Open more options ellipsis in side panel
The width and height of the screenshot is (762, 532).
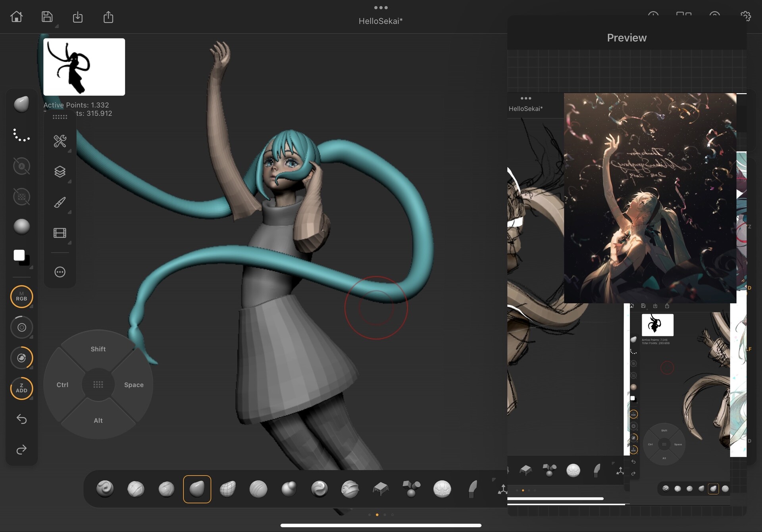(x=60, y=272)
